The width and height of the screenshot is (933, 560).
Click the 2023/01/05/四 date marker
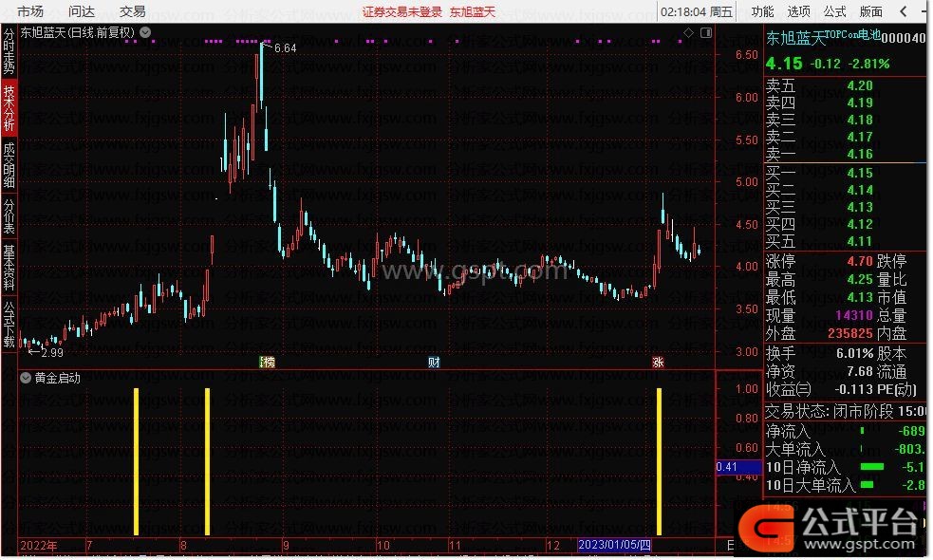614,545
